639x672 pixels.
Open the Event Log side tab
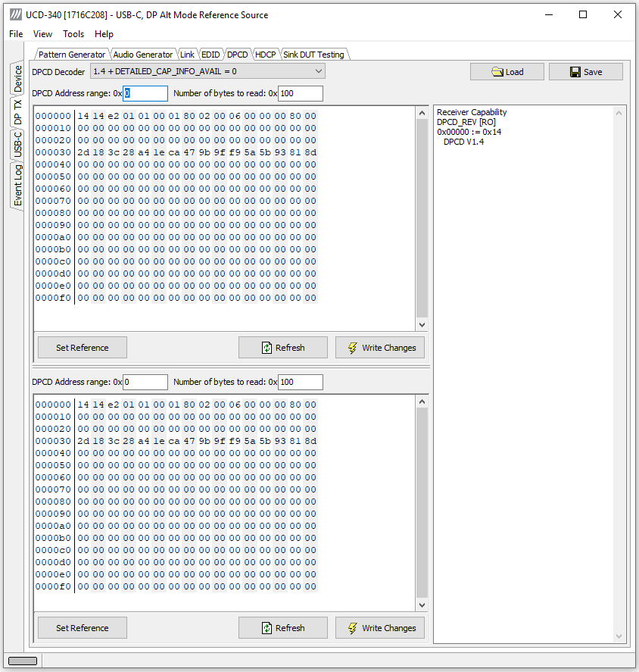point(17,186)
